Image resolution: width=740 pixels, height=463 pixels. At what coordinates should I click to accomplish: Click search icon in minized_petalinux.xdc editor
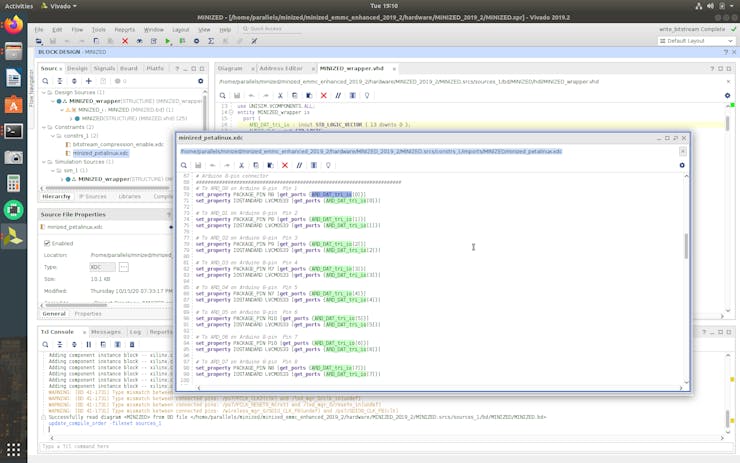pos(185,165)
